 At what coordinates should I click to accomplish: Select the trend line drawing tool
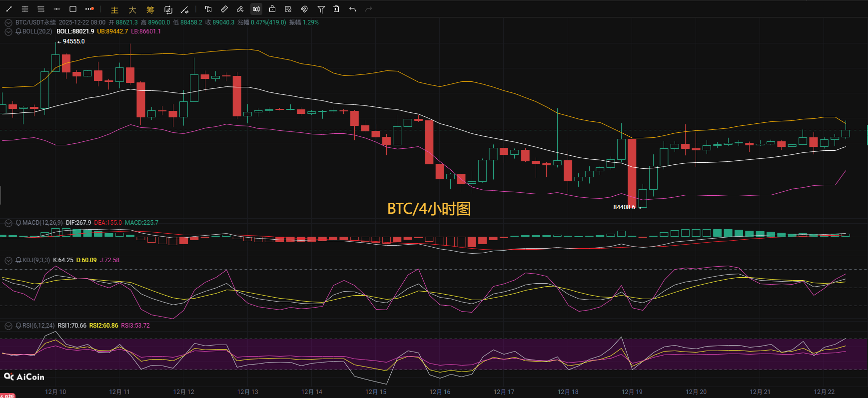coord(9,9)
